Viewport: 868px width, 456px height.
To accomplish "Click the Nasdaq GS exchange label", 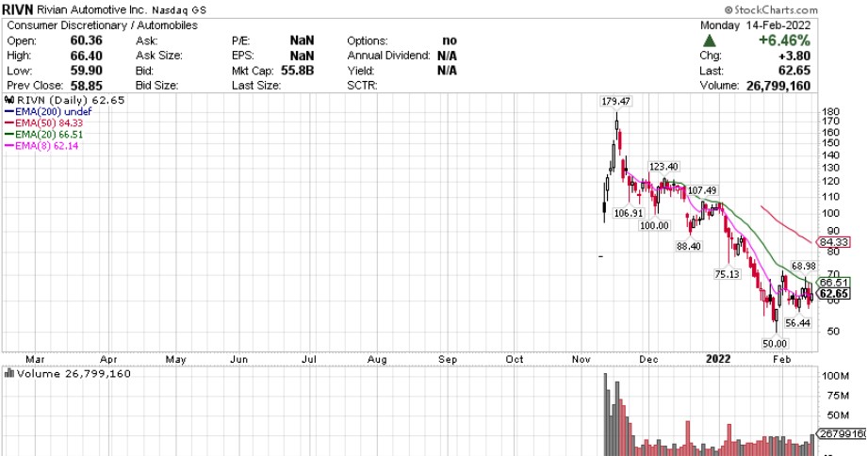I will (179, 10).
